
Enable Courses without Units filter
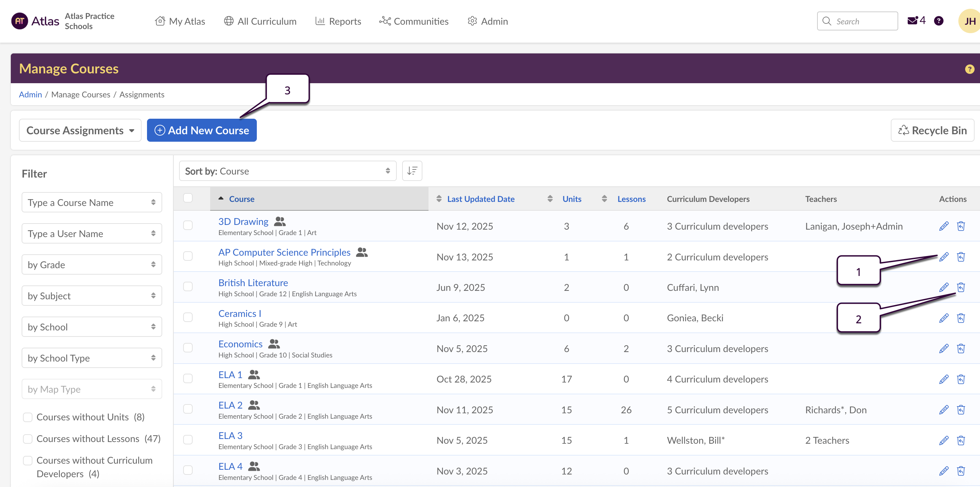pos(28,417)
